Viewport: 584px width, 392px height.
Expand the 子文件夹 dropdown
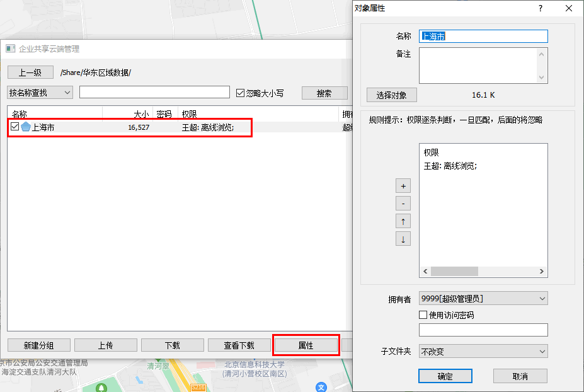click(483, 351)
